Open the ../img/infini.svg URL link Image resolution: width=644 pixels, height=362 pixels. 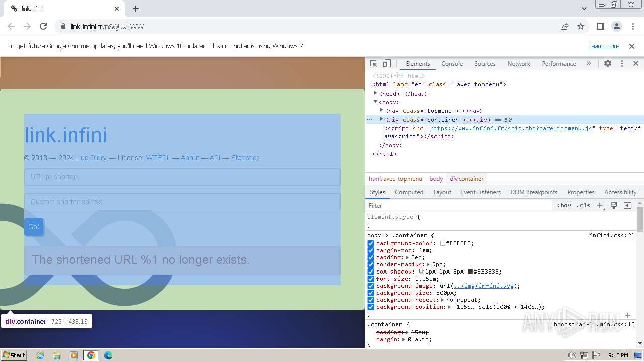coord(484,286)
